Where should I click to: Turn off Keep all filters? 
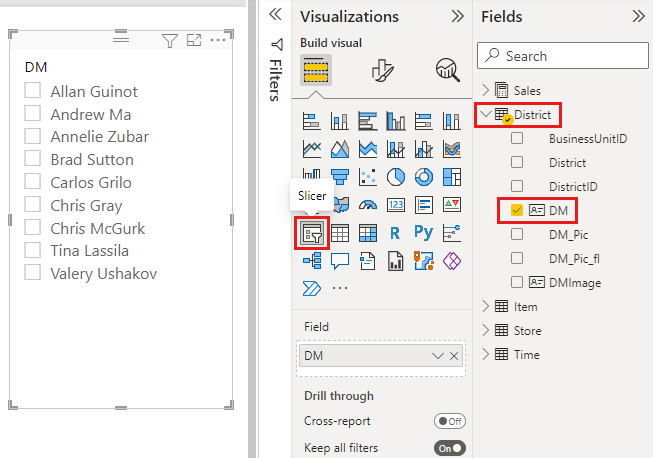tap(450, 448)
